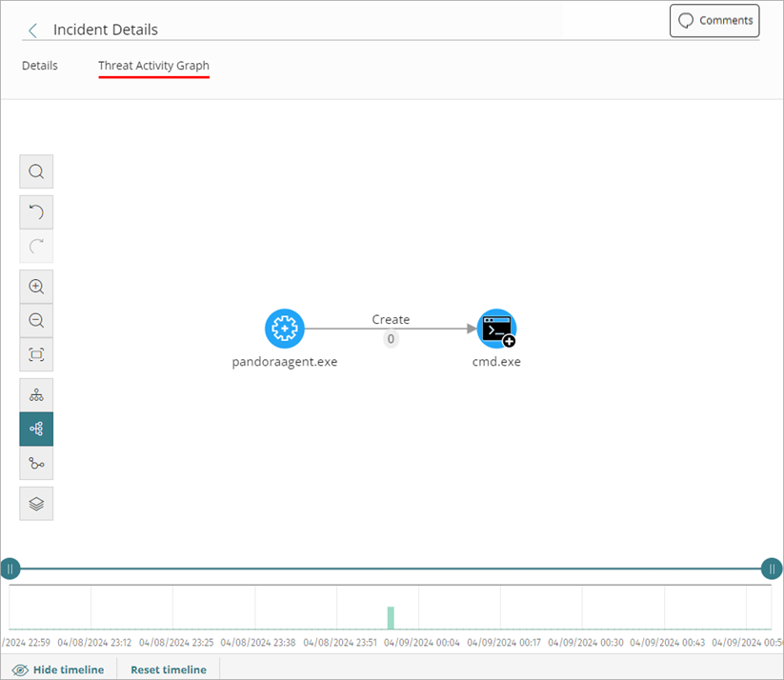The width and height of the screenshot is (784, 680).
Task: Open the Threat Activity Graph tab
Action: [153, 65]
